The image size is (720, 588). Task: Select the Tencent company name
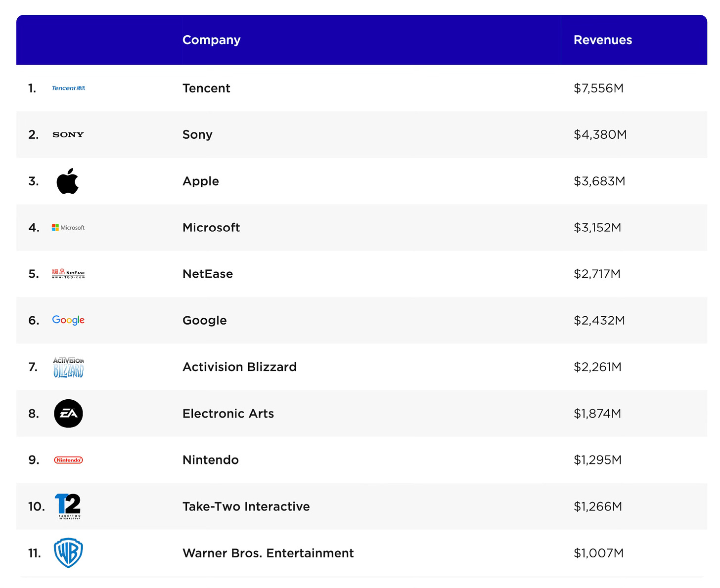click(206, 88)
